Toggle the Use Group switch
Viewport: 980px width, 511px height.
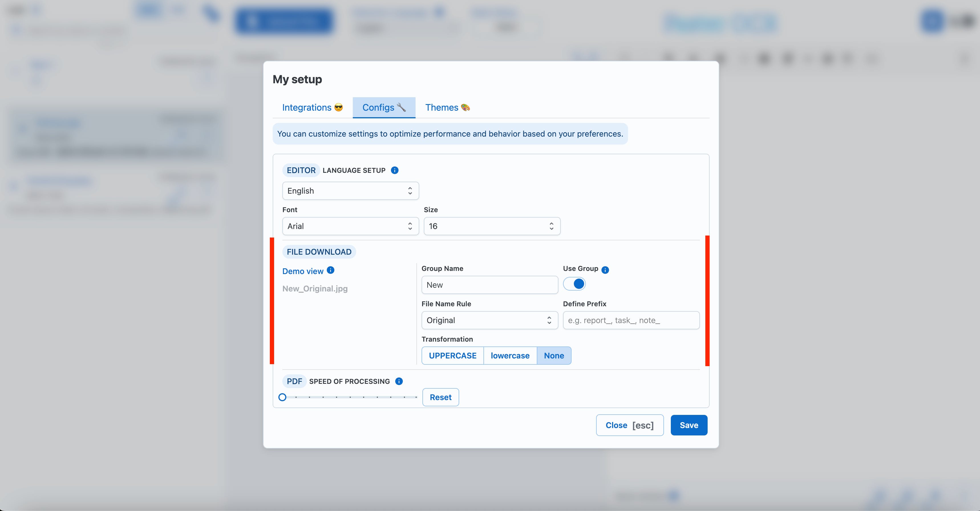coord(574,284)
